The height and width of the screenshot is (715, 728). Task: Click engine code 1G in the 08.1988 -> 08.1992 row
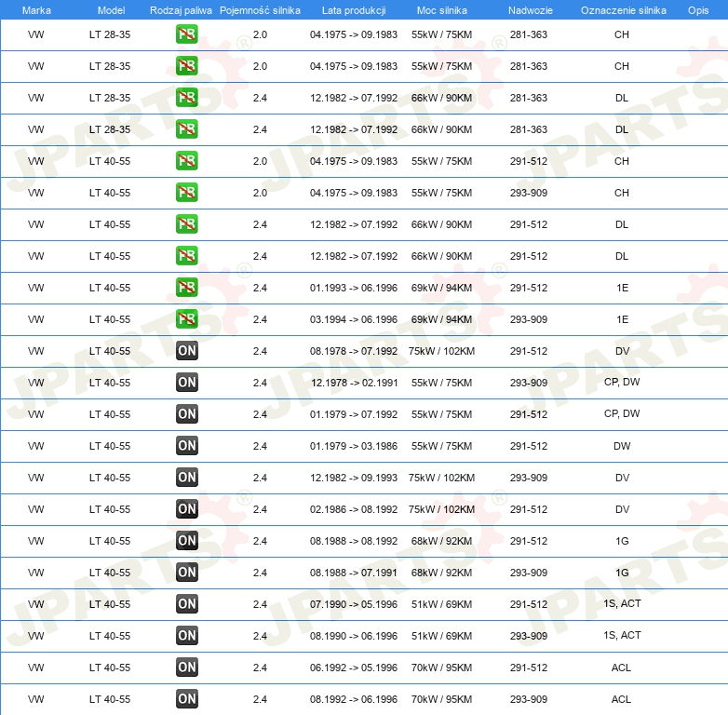coord(622,541)
